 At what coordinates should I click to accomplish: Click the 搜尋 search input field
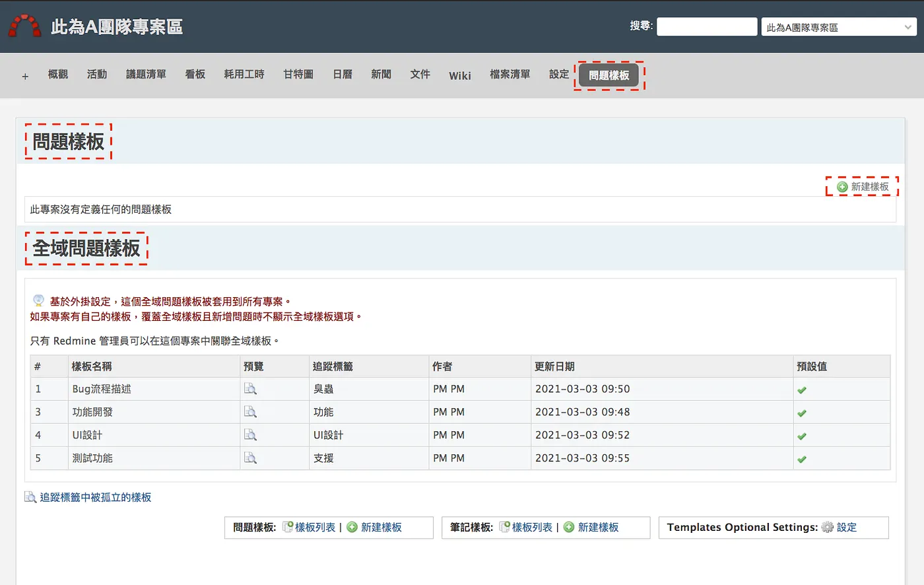pos(707,26)
